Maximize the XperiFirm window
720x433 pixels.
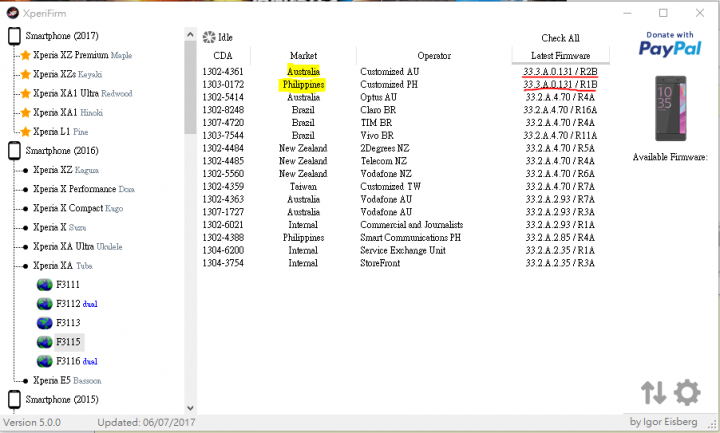663,13
